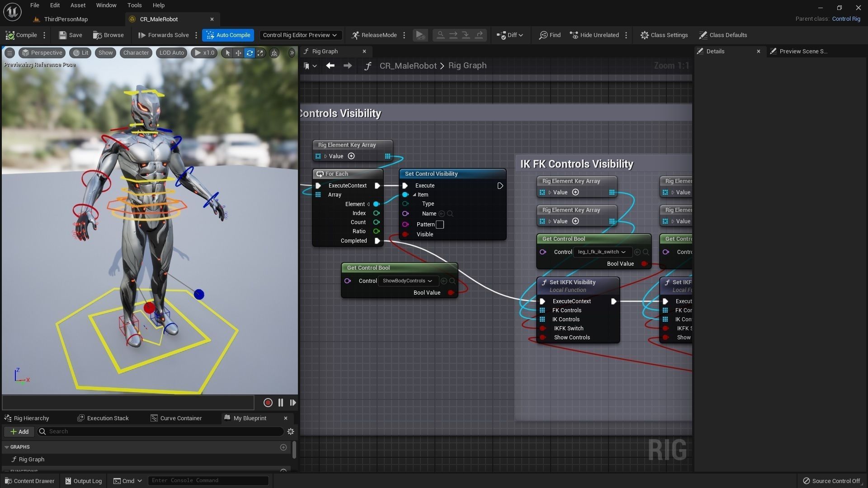Collapse the GRAPHS section

tap(7, 447)
